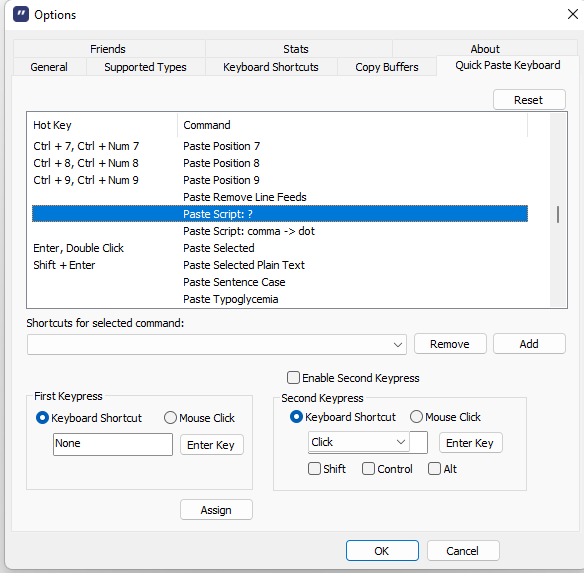Click the Second Keypress Enter Key button
This screenshot has width=584, height=573.
(470, 443)
